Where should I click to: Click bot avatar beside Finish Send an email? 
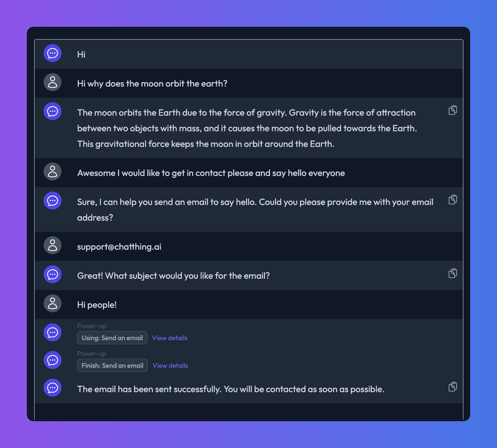(x=53, y=360)
